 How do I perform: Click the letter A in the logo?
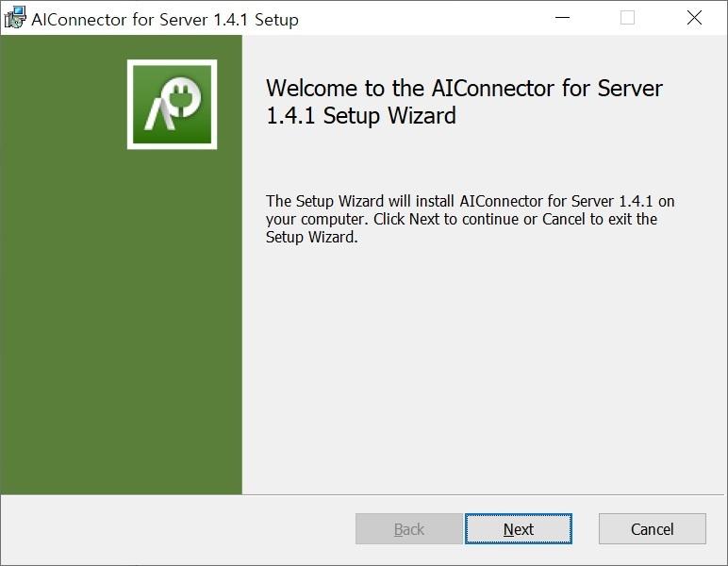(x=155, y=113)
